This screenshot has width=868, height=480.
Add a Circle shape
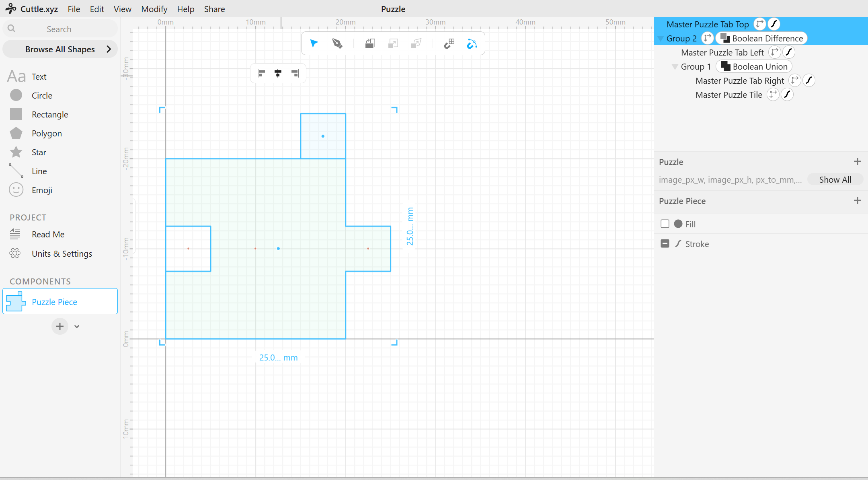click(31, 95)
